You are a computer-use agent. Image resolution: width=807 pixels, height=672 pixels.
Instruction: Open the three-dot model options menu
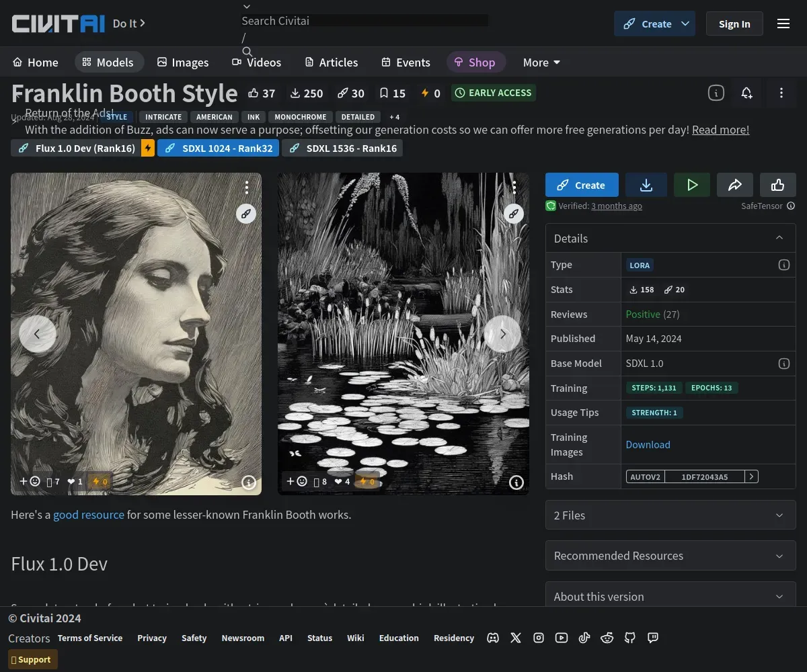click(x=781, y=93)
